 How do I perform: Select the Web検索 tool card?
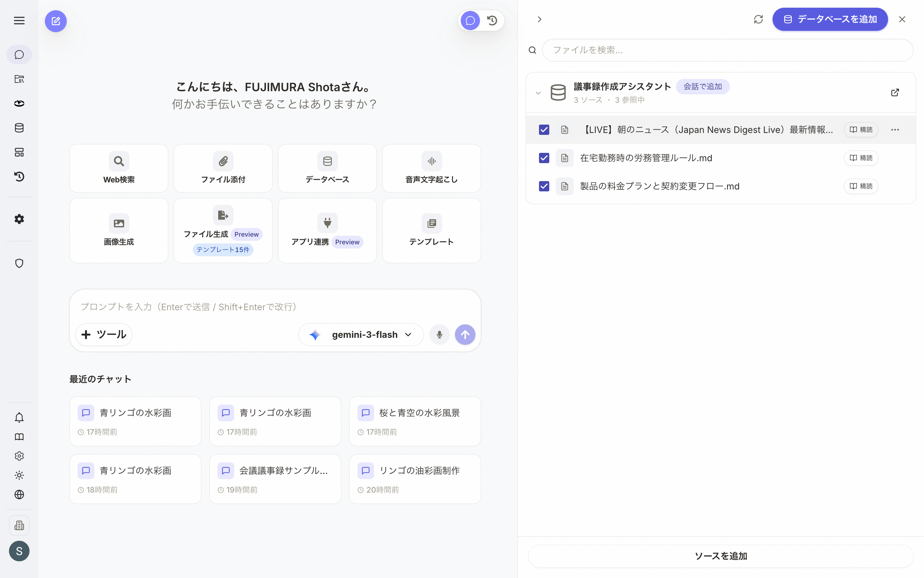click(119, 168)
